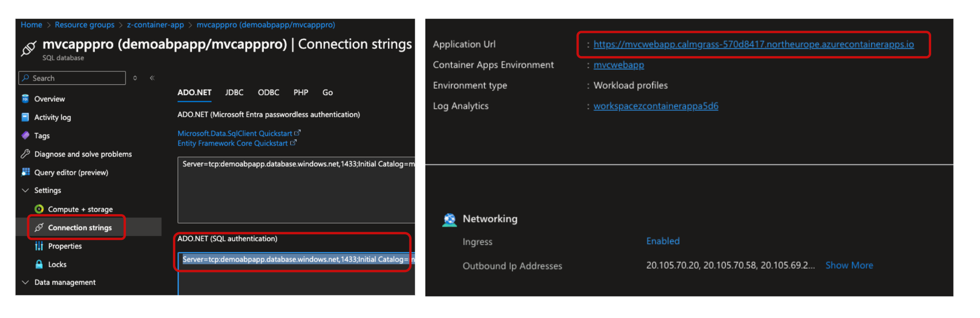Collapse the Data management section
980x318 pixels.
click(25, 282)
